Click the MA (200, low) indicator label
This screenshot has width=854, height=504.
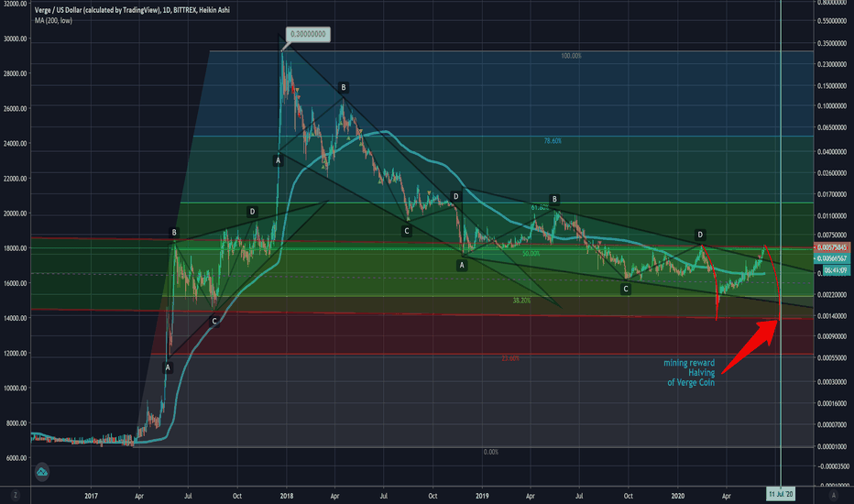[53, 21]
